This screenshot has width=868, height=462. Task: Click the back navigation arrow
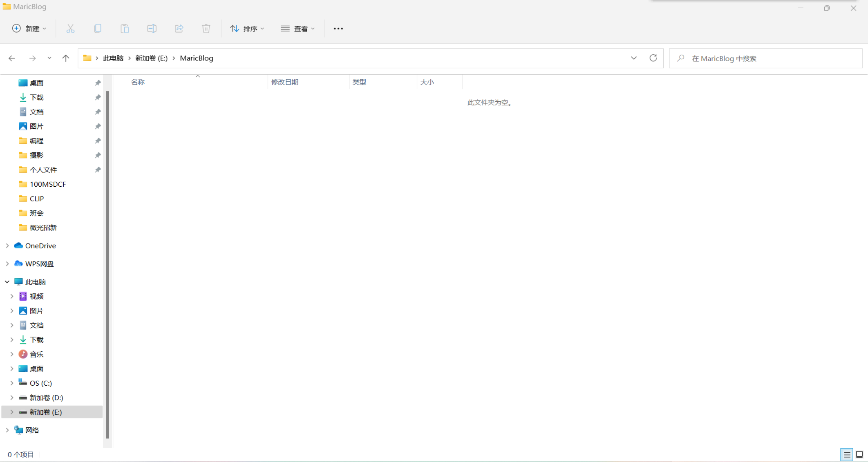click(12, 58)
